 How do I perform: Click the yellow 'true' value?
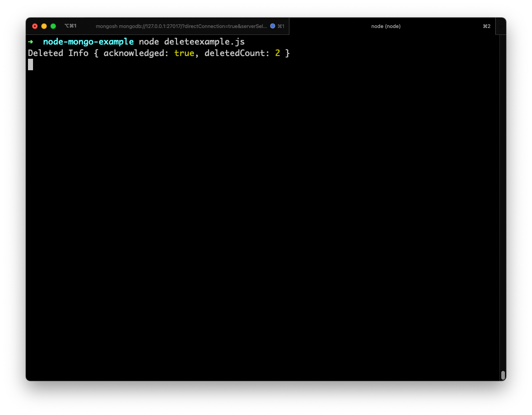click(x=184, y=53)
